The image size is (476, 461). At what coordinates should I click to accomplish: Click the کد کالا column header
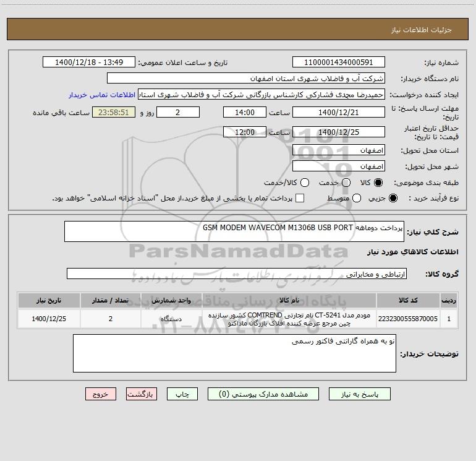(x=408, y=300)
